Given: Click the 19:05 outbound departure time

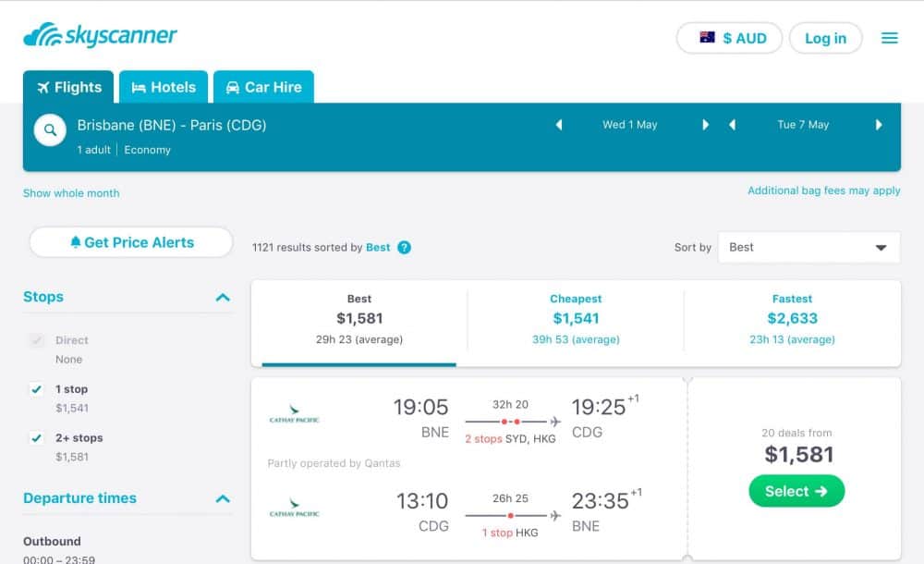Looking at the screenshot, I should 420,407.
